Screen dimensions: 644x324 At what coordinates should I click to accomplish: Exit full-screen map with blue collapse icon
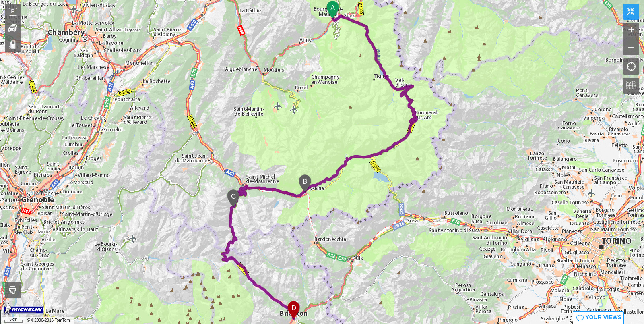(x=631, y=12)
